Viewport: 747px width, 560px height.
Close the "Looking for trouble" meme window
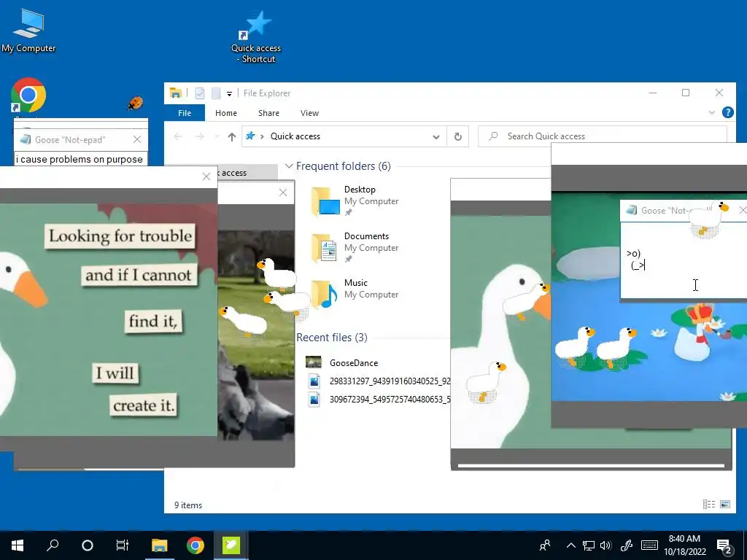pyautogui.click(x=206, y=176)
